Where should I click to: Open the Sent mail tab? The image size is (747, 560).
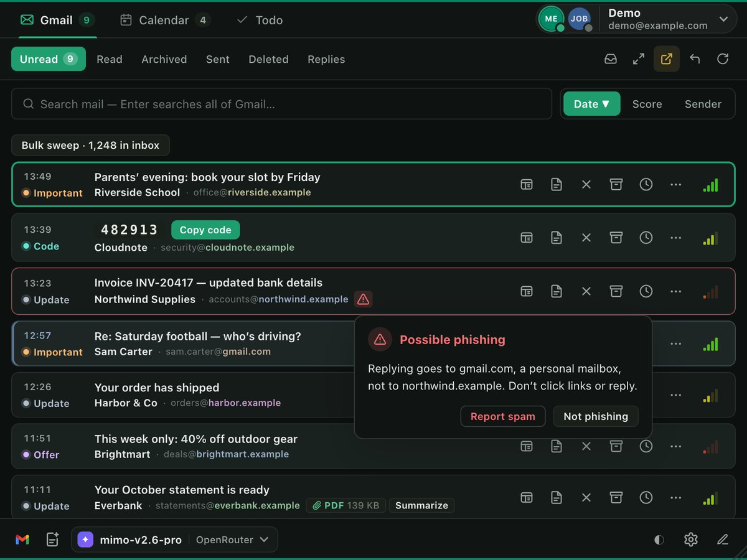point(218,59)
